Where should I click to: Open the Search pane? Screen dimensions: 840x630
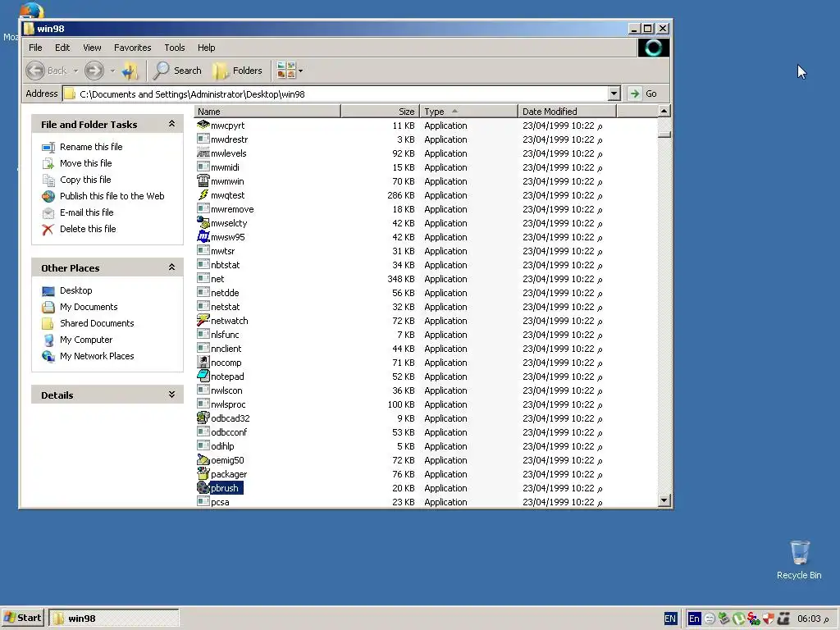(x=177, y=71)
